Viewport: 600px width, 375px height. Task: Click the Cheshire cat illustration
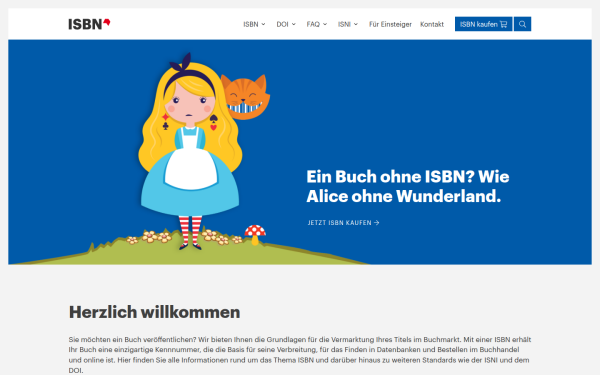(246, 97)
